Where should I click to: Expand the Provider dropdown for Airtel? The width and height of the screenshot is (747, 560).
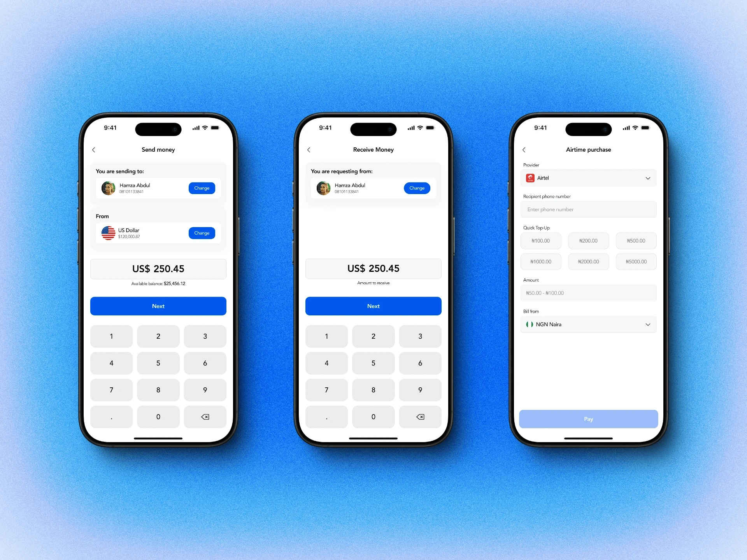[x=647, y=178]
